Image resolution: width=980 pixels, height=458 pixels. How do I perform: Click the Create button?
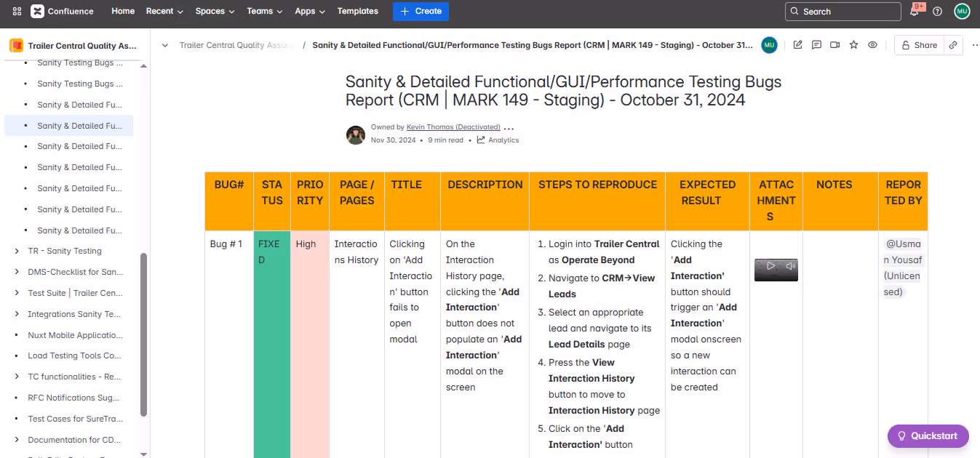click(421, 11)
